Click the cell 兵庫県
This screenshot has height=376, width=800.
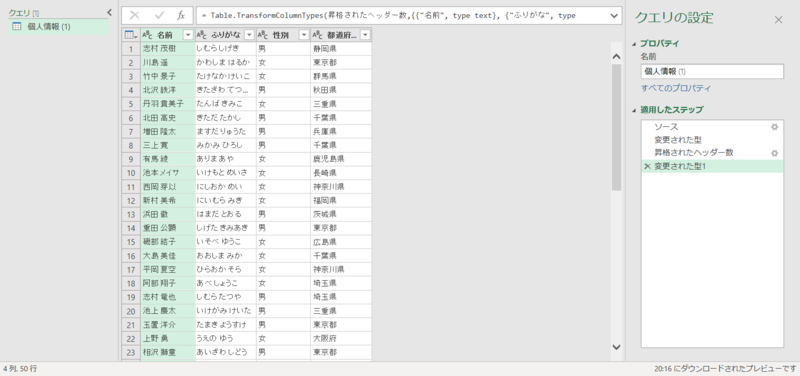(341, 132)
